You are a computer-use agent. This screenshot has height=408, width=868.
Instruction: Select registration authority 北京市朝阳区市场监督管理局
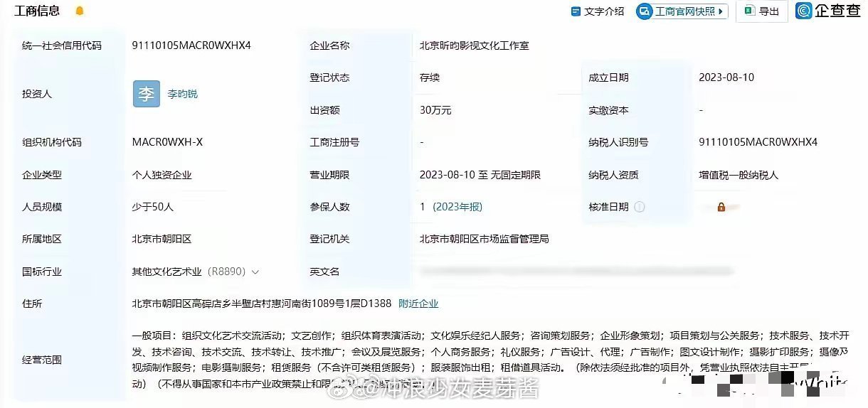[x=485, y=239]
